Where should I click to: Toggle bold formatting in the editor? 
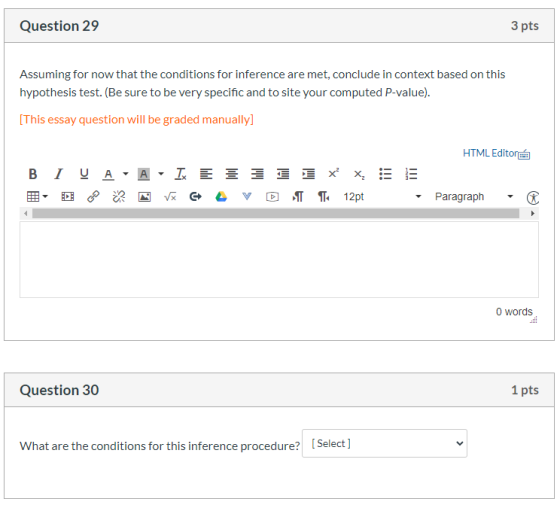(33, 174)
